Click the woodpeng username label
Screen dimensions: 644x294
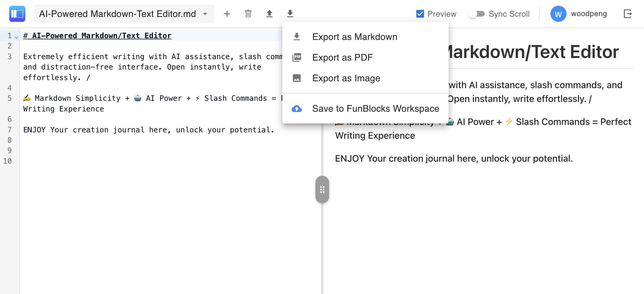pyautogui.click(x=589, y=14)
